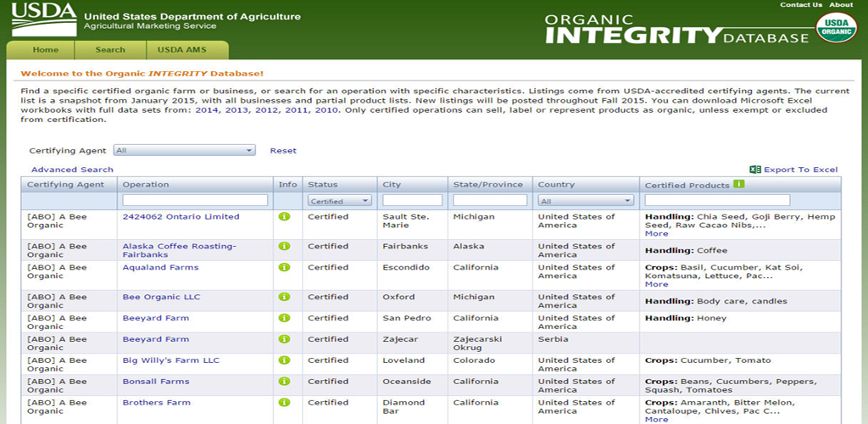Open the Certifying Agent dropdown
Image resolution: width=868 pixels, height=424 pixels.
pyautogui.click(x=184, y=150)
